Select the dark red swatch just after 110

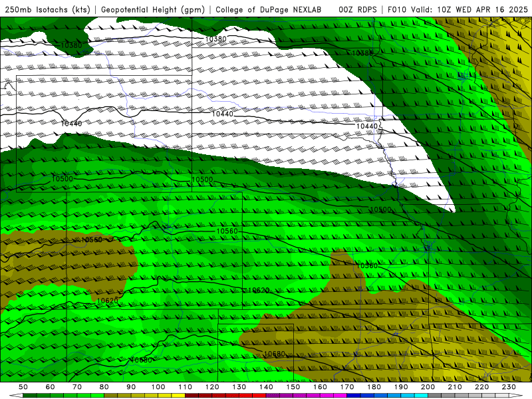(192, 395)
